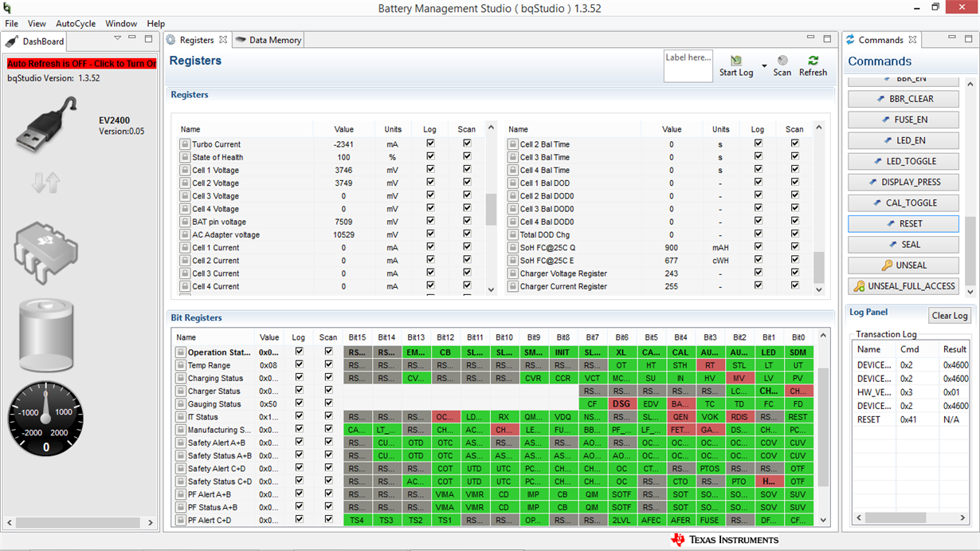Open the DashBoard view menu triangle
980x551 pixels.
[117, 38]
